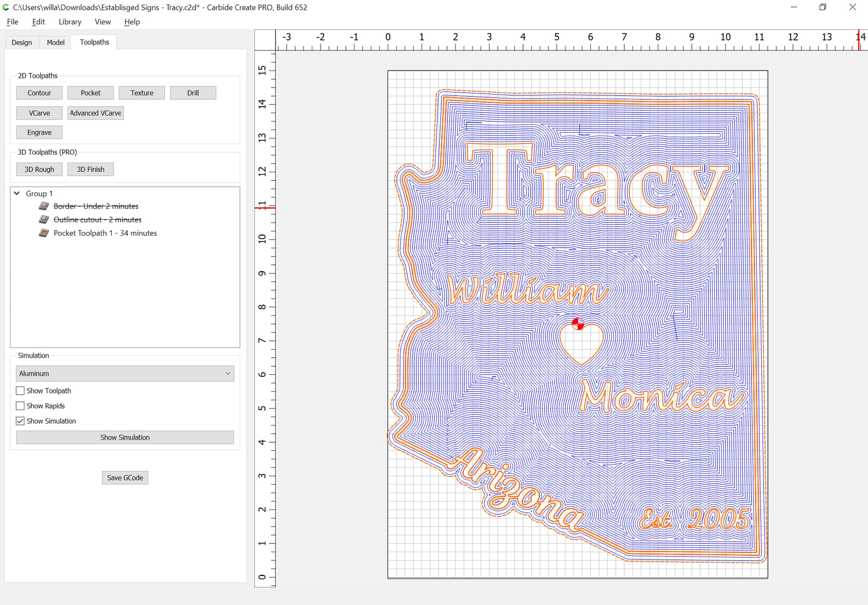Click the Outline cutout toolpath icon
The image size is (868, 605).
click(x=44, y=220)
